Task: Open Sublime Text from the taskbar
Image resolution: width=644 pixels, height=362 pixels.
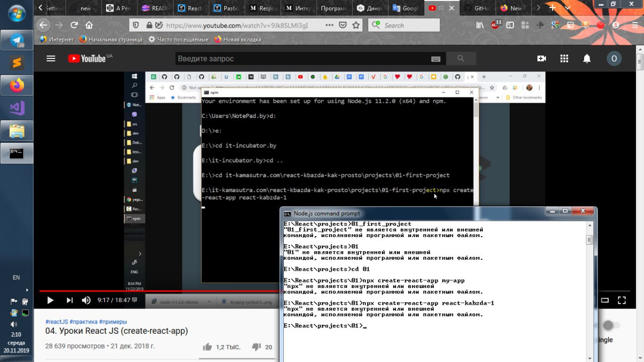Action: pyautogui.click(x=17, y=62)
